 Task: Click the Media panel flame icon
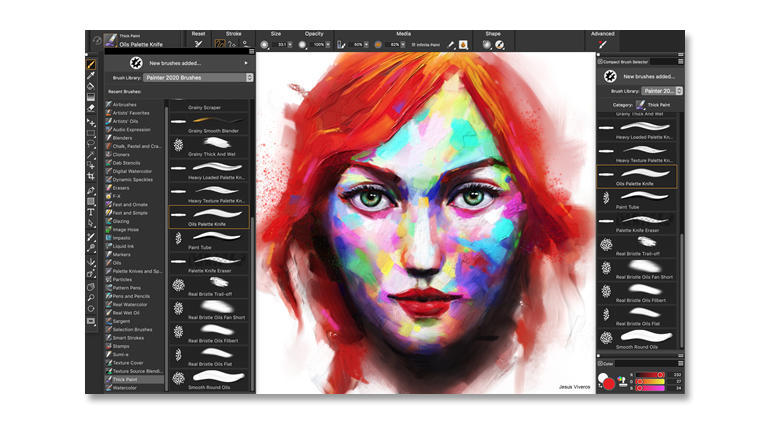coord(463,45)
